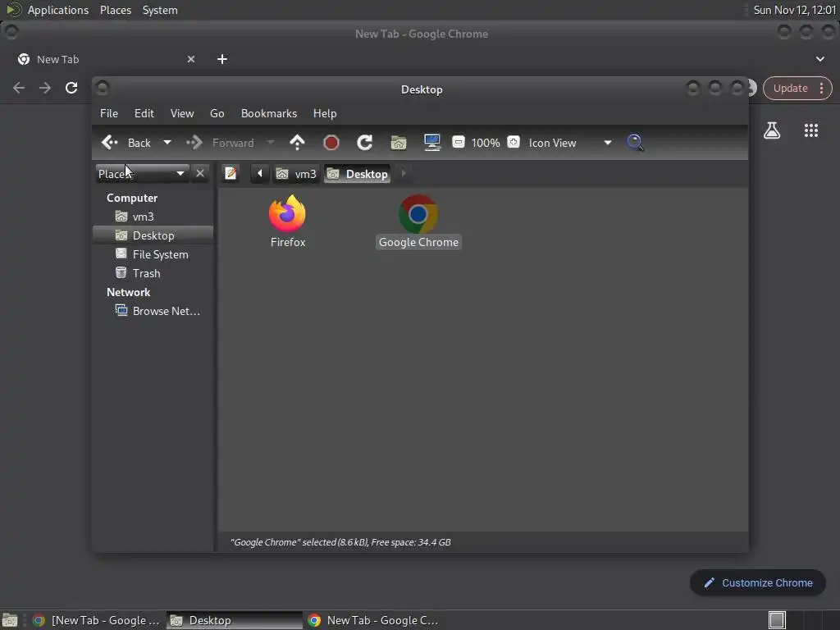
Task: Open the Icon View mode dropdown
Action: [x=570, y=143]
